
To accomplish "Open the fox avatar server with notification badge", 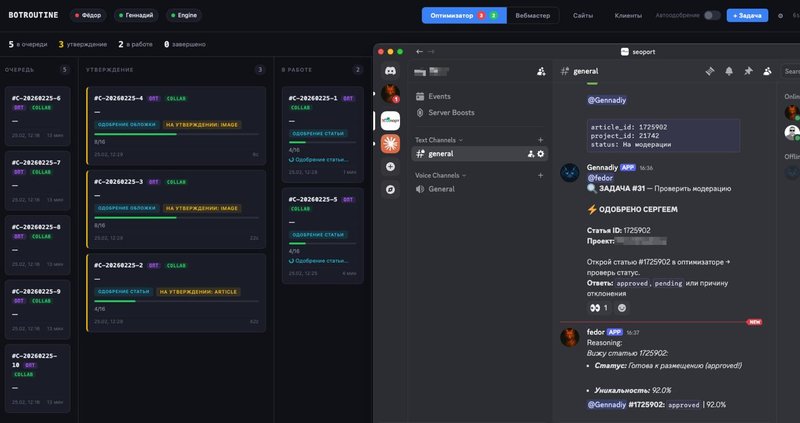I will (x=390, y=94).
